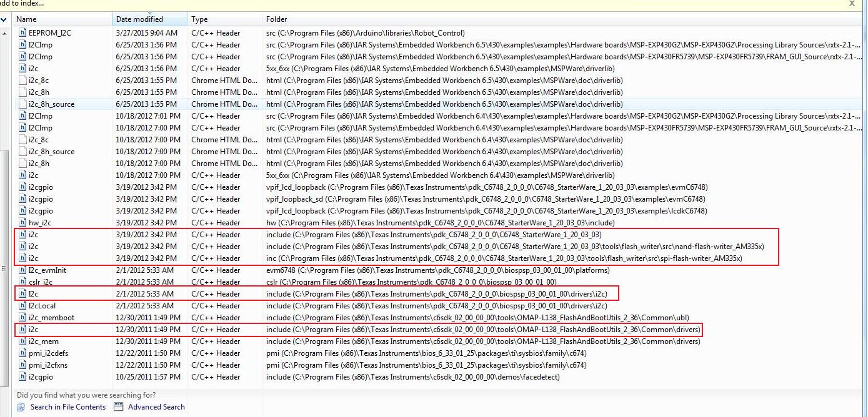The image size is (868, 417).
Task: Sort by the Name column header
Action: tap(62, 19)
